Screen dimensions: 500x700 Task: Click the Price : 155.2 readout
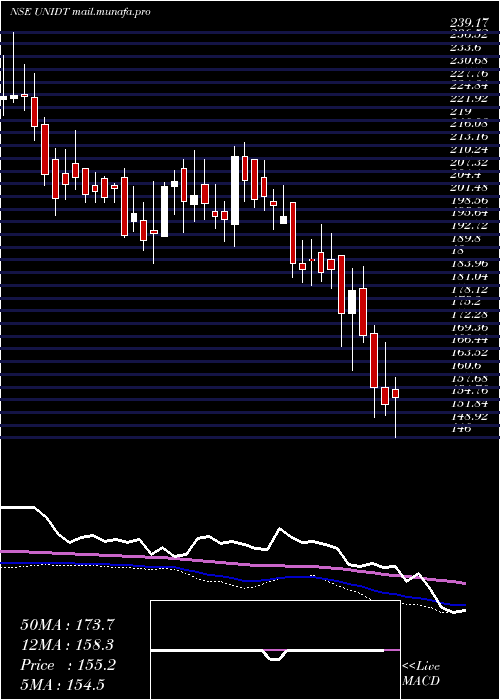coord(68,665)
